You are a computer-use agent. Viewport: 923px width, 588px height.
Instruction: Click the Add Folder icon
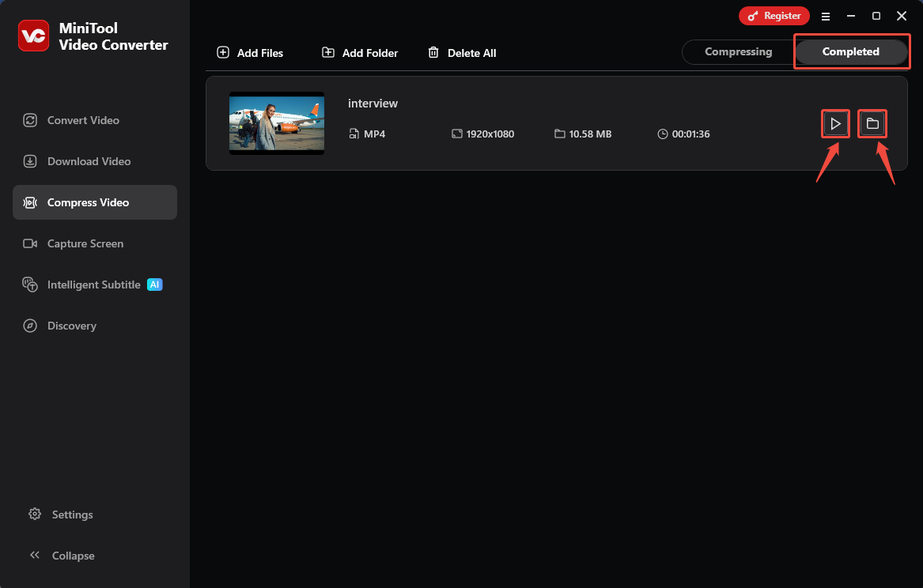tap(327, 52)
